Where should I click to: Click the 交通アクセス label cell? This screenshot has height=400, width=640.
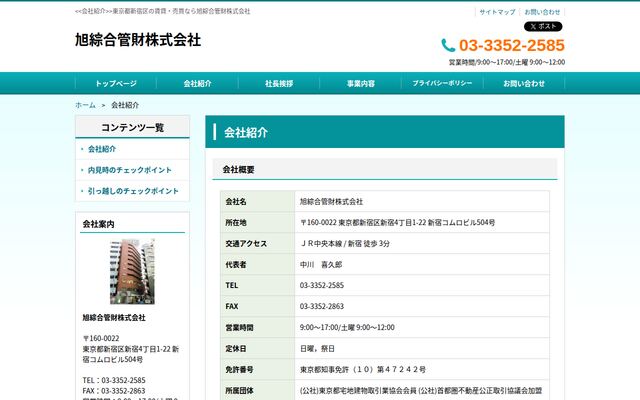[258, 244]
